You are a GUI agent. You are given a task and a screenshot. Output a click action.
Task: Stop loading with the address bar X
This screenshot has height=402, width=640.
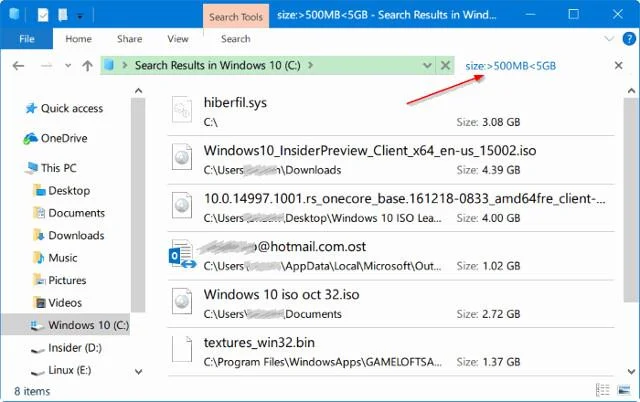[445, 66]
